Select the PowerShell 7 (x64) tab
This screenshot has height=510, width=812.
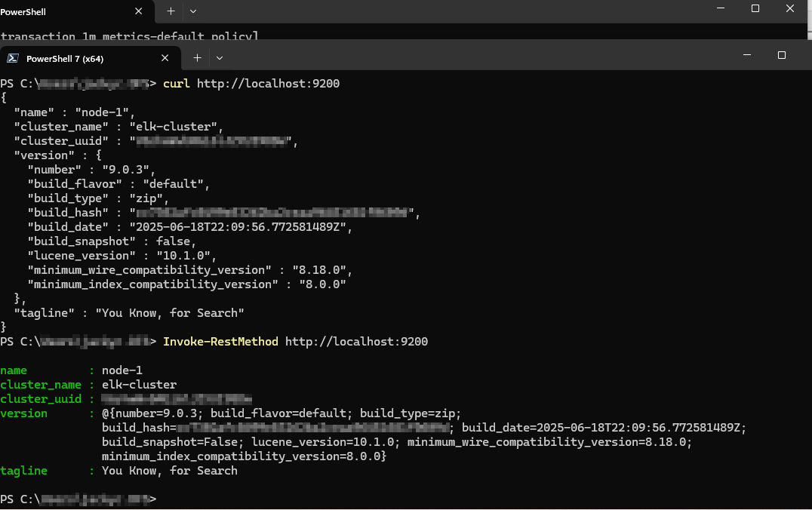65,58
